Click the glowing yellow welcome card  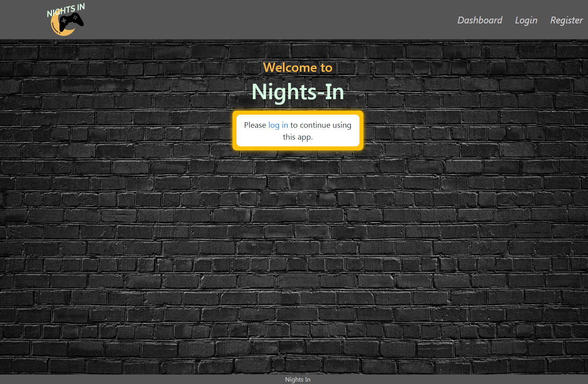(298, 131)
